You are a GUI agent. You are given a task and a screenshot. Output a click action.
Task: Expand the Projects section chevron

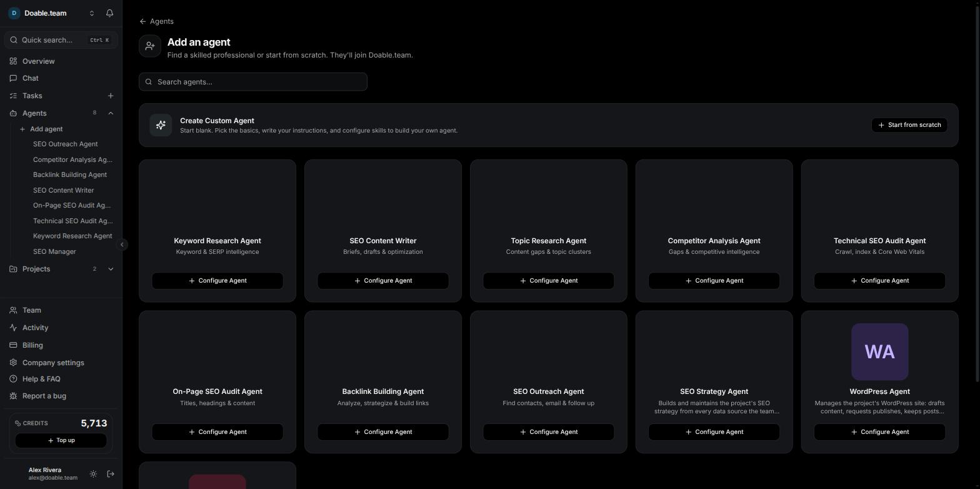(111, 269)
